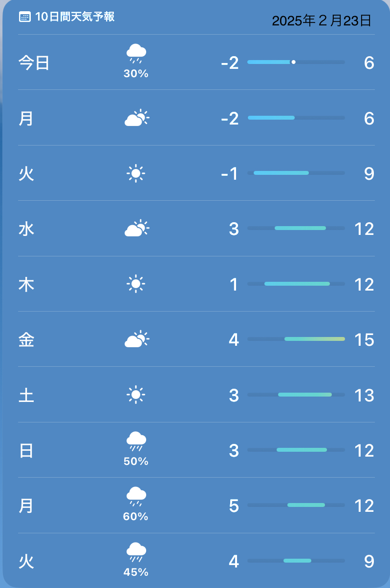Click the partly cloudy icon directly below 今日's rain icon
Image resolution: width=390 pixels, height=588 pixels.
pyautogui.click(x=136, y=118)
